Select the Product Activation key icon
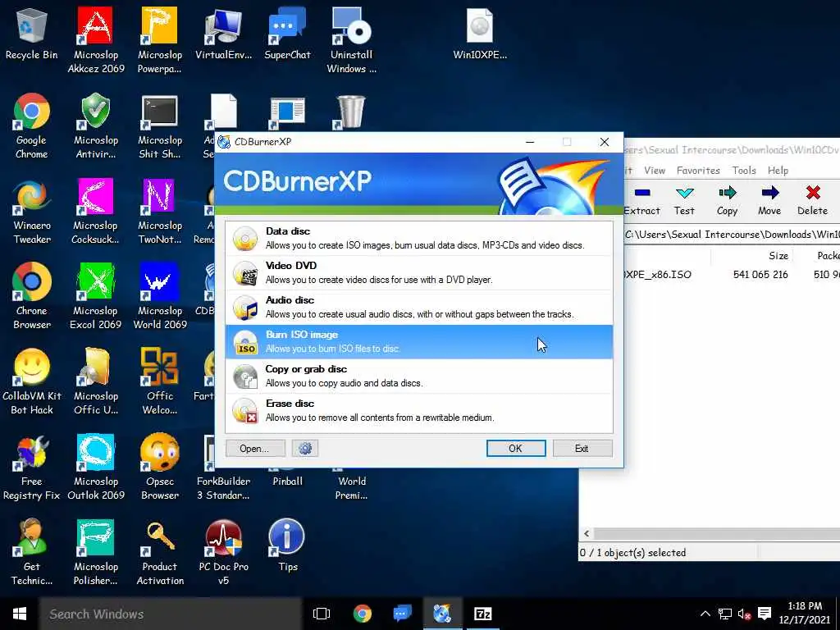Image resolution: width=840 pixels, height=630 pixels. [160, 553]
